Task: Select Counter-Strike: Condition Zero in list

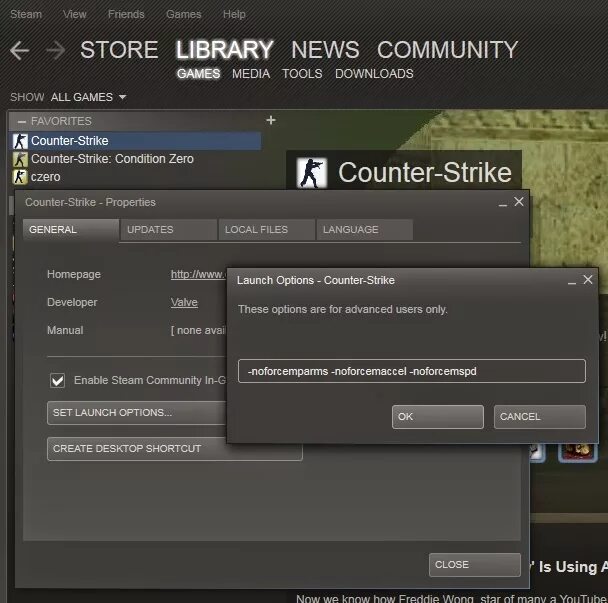Action: click(x=135, y=159)
